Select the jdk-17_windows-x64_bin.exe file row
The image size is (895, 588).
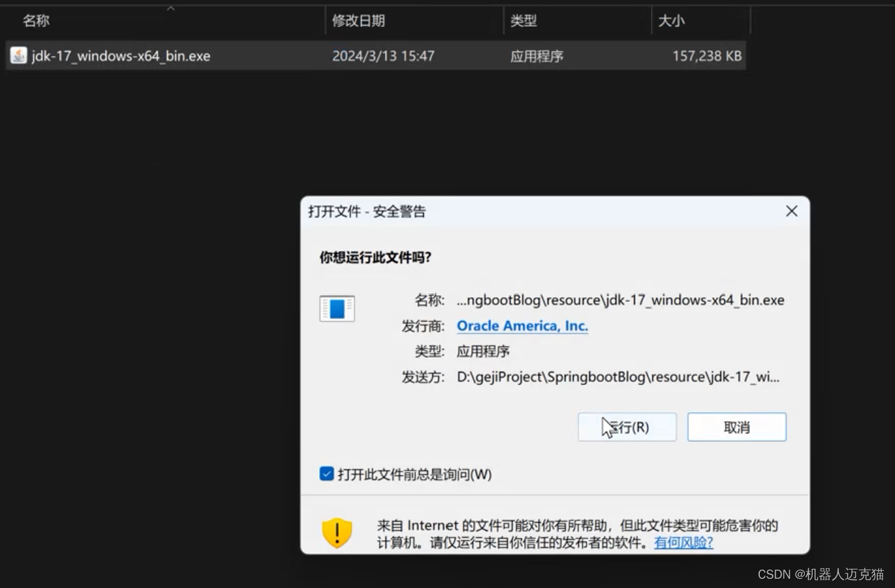click(376, 56)
